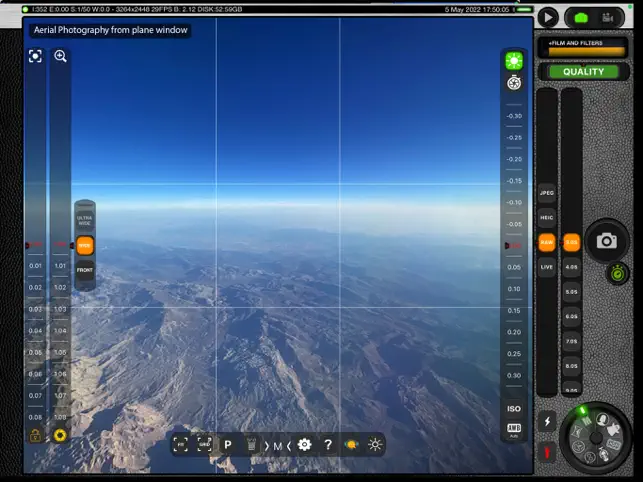Screen dimensions: 643x482
Task: Open the settings gear icon
Action: (304, 445)
